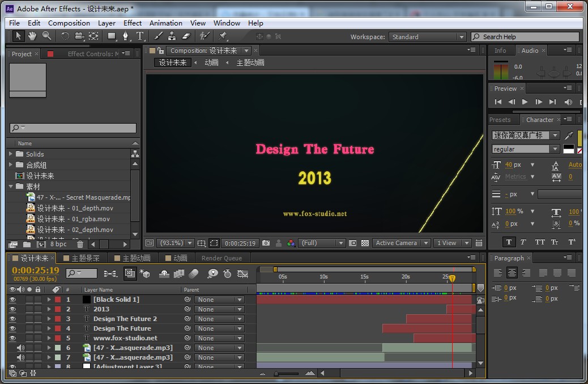Click the red label color of layer 1
The height and width of the screenshot is (384, 588).
(x=58, y=299)
